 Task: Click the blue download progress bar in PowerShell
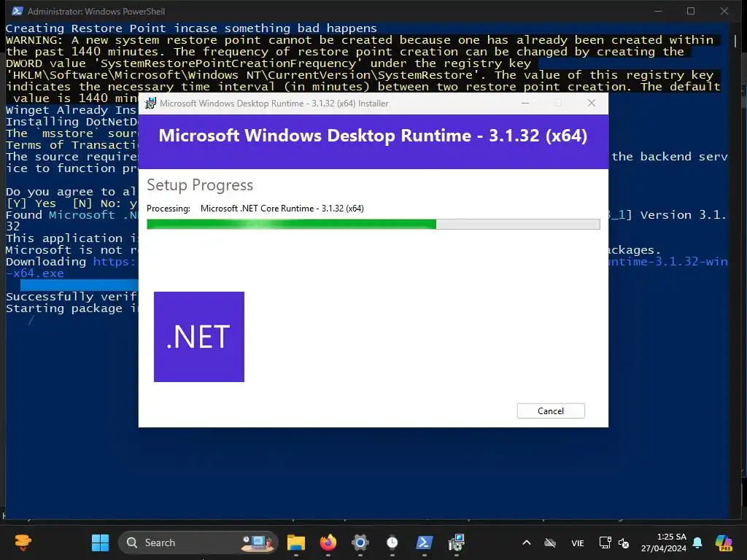(x=79, y=285)
